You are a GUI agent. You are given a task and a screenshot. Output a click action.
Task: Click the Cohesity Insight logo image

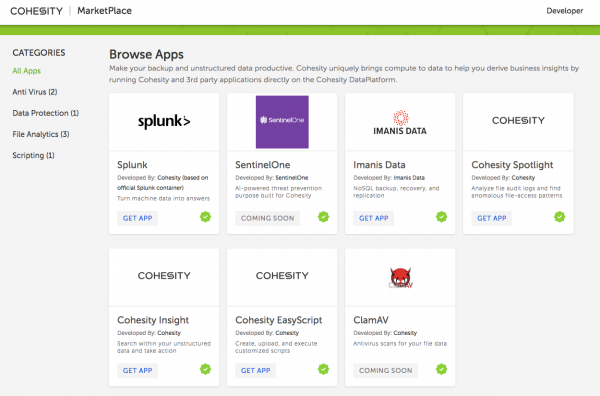[164, 275]
